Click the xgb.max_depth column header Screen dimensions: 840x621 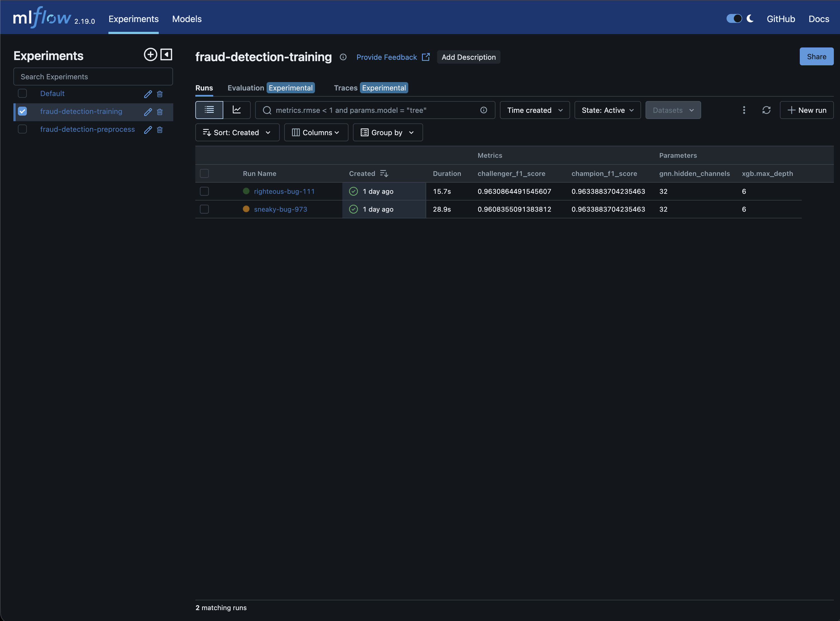click(767, 173)
